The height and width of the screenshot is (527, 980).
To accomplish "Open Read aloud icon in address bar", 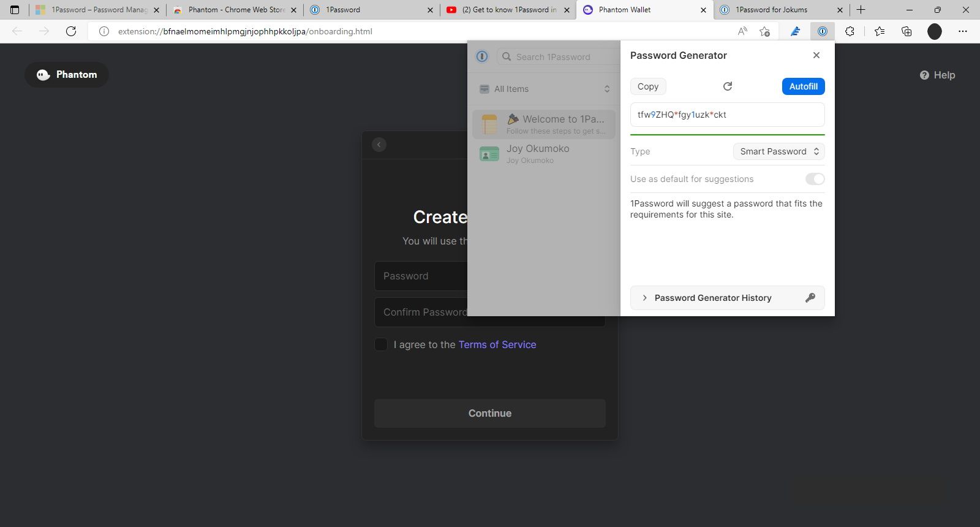I will point(742,31).
